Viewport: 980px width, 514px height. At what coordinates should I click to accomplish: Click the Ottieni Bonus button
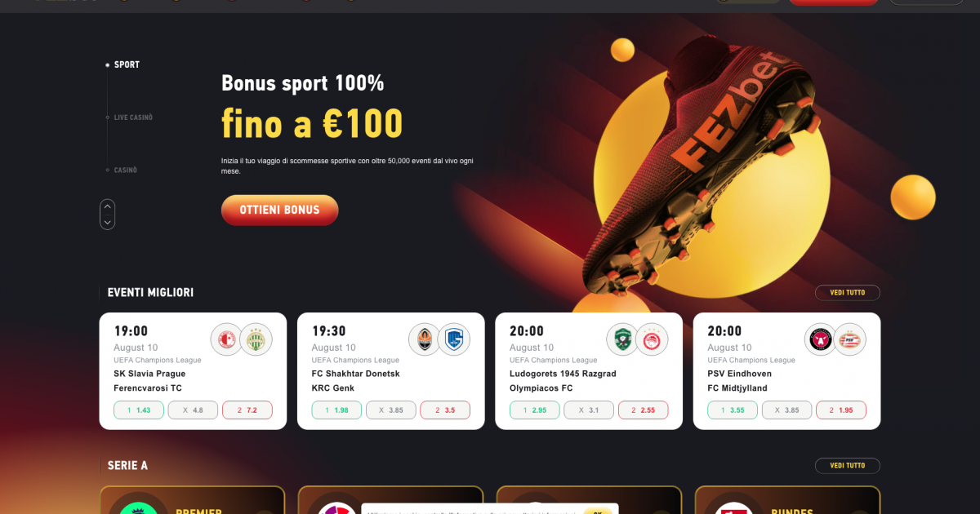click(x=279, y=210)
